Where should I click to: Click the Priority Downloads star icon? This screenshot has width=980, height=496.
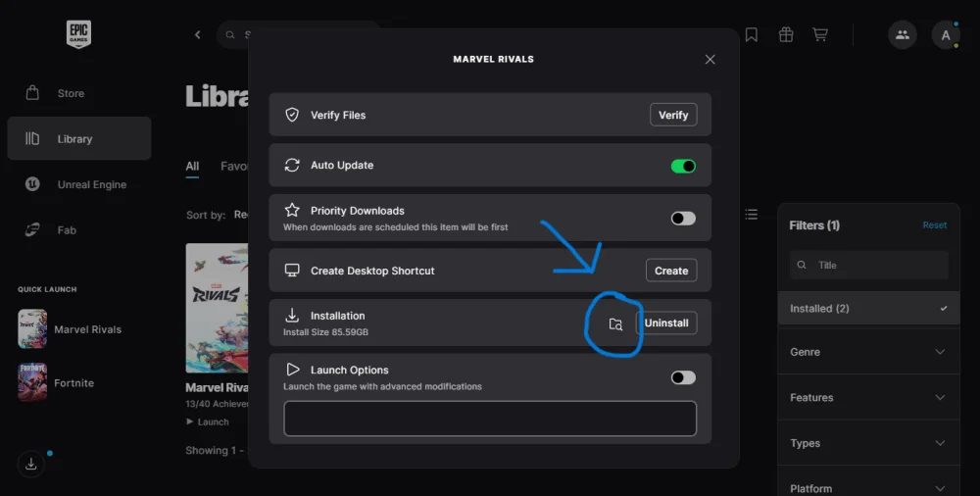[292, 210]
